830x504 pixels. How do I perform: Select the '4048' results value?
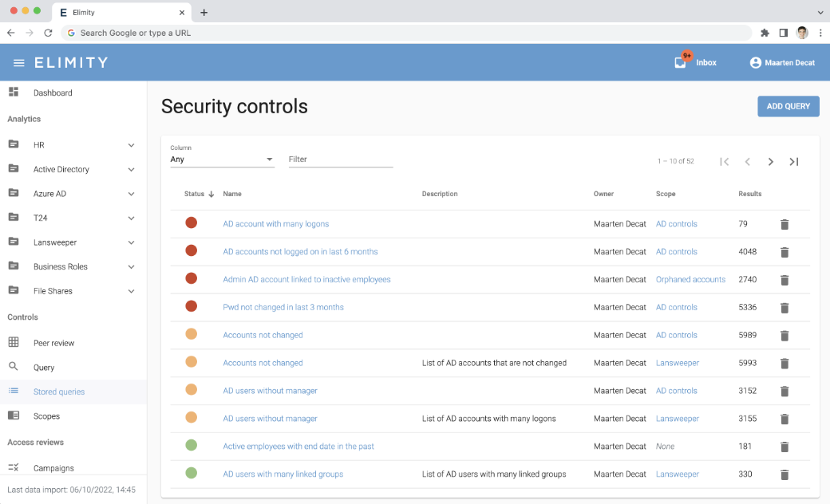tap(748, 252)
